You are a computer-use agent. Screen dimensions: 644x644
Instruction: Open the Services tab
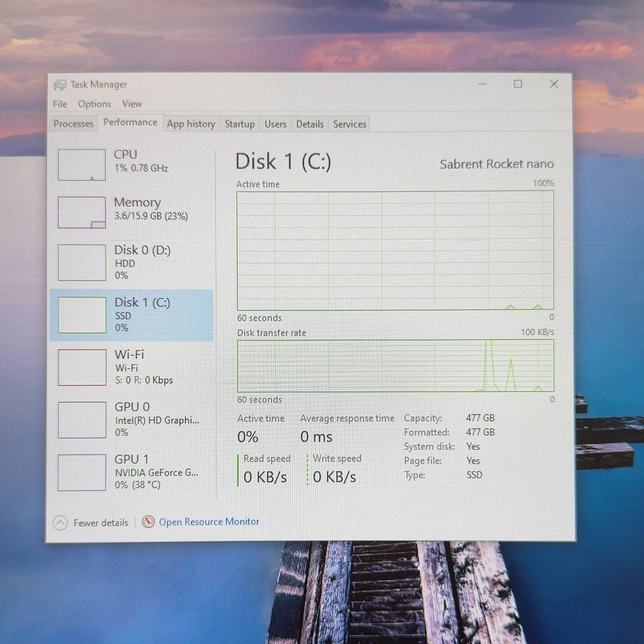click(349, 124)
